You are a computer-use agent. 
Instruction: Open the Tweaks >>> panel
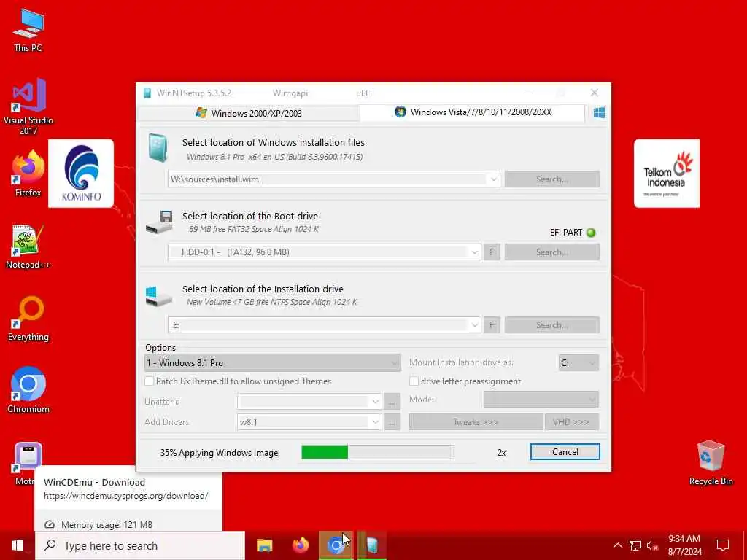point(476,422)
